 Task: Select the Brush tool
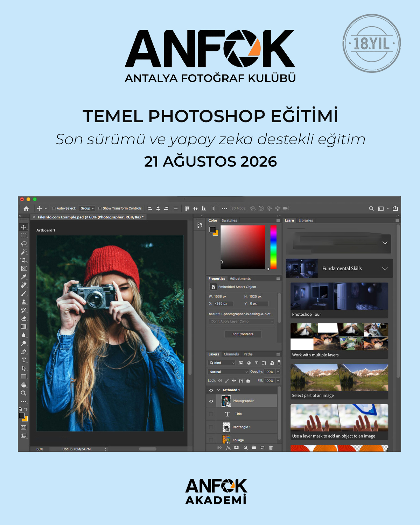(x=23, y=294)
